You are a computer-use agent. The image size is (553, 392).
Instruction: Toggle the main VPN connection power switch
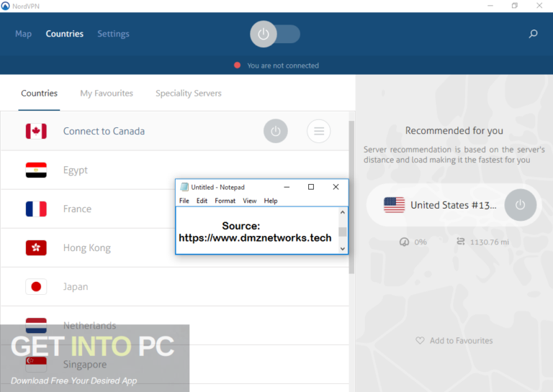pyautogui.click(x=275, y=34)
